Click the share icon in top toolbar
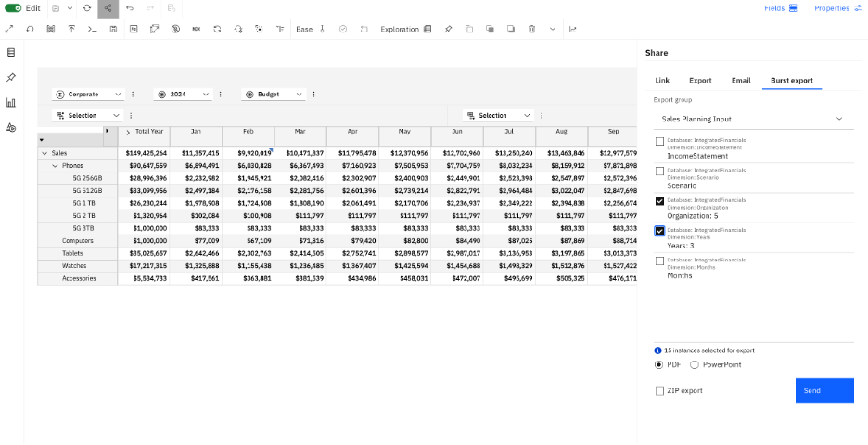 tap(108, 8)
